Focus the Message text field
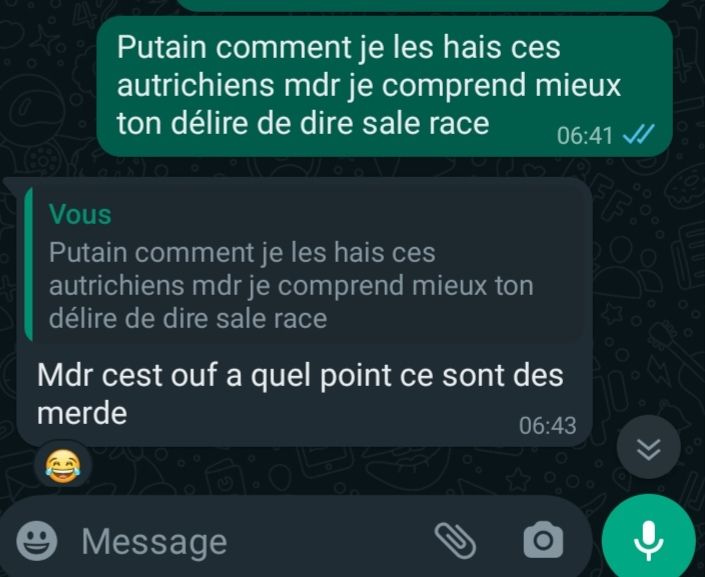This screenshot has width=705, height=577. point(252,541)
